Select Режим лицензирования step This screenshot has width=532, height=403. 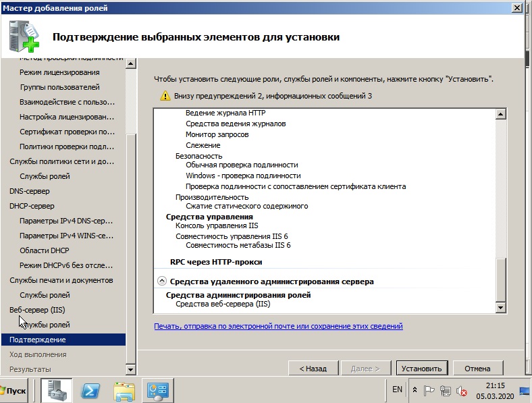pos(59,72)
